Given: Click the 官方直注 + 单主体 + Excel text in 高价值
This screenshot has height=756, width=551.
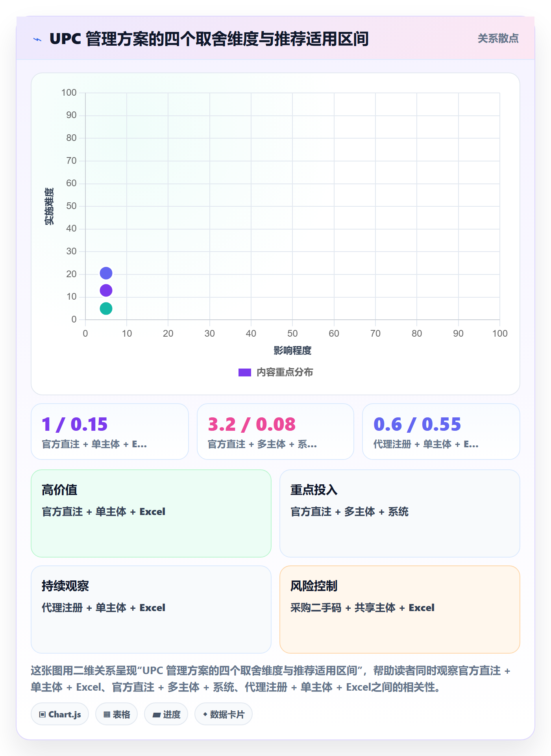Looking at the screenshot, I should tap(104, 512).
